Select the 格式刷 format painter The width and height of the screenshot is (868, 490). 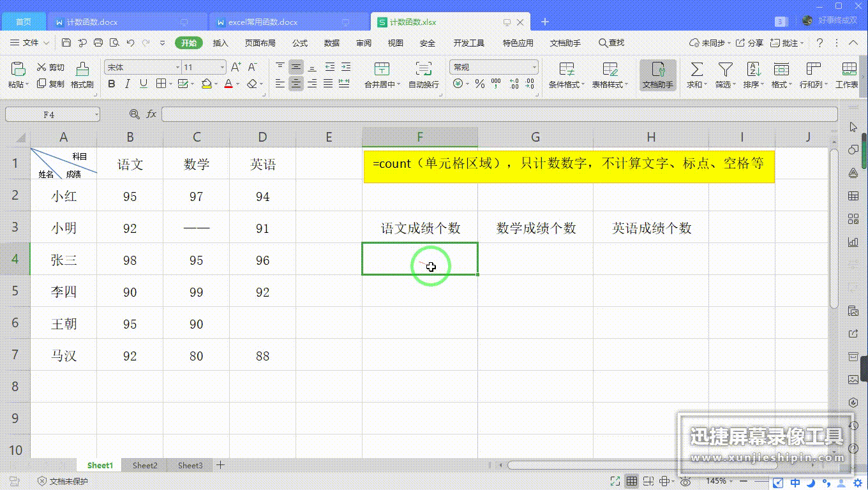82,75
